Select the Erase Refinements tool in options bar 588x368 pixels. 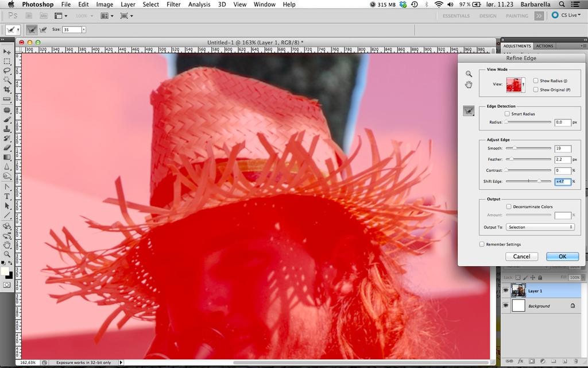(x=42, y=29)
